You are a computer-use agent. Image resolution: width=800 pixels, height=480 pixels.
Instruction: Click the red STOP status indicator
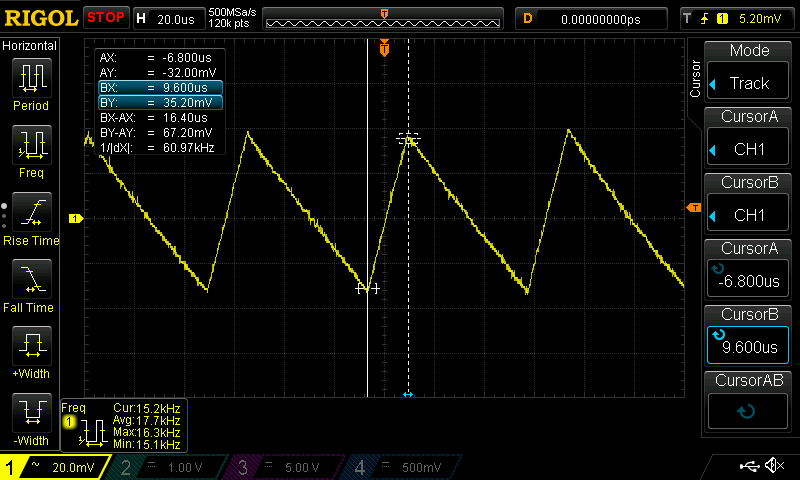106,18
